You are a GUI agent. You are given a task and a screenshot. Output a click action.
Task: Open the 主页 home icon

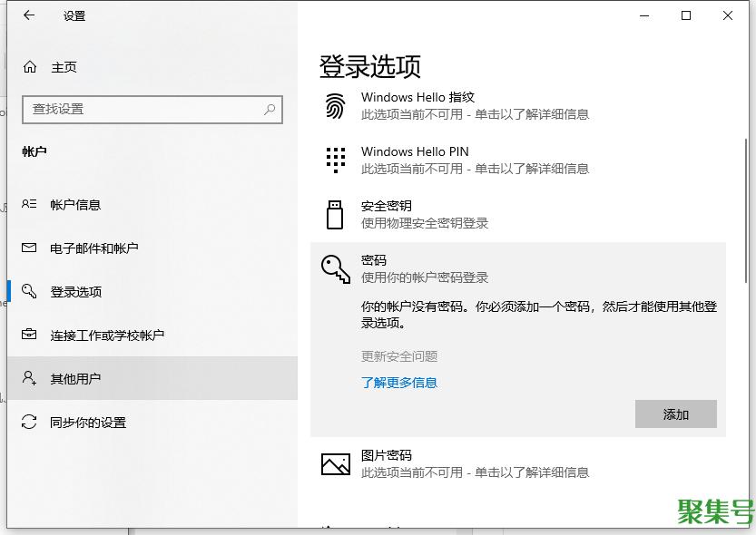30,67
